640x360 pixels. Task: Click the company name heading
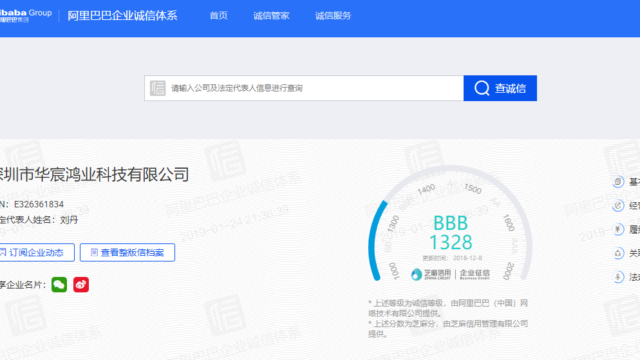[x=94, y=175]
